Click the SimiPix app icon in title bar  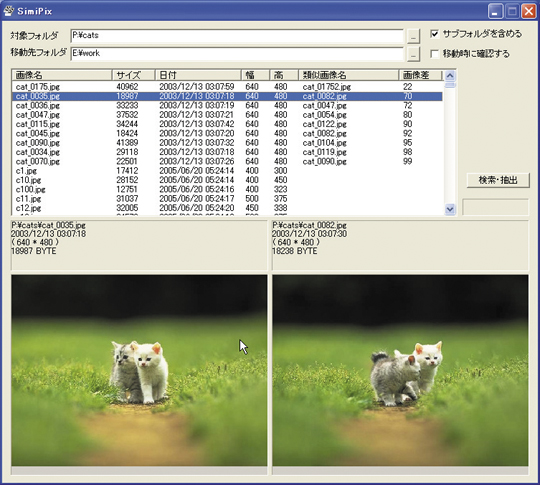click(9, 11)
